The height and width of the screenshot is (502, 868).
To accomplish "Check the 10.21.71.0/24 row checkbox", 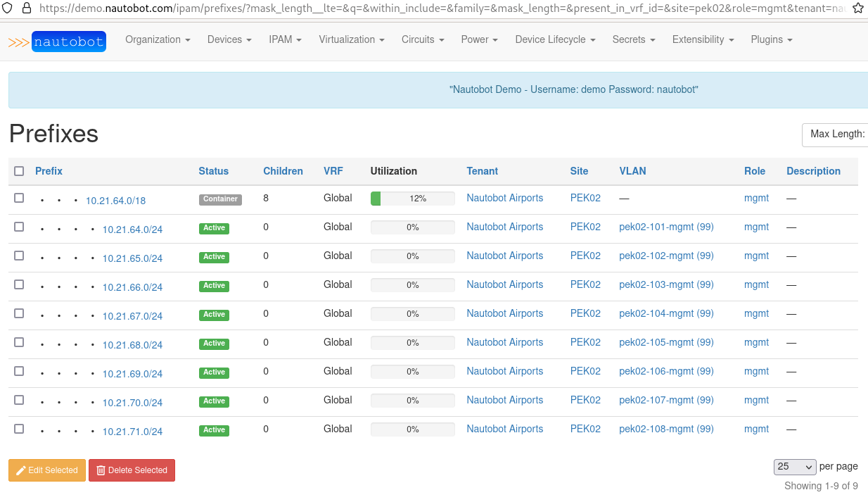I will (x=19, y=429).
